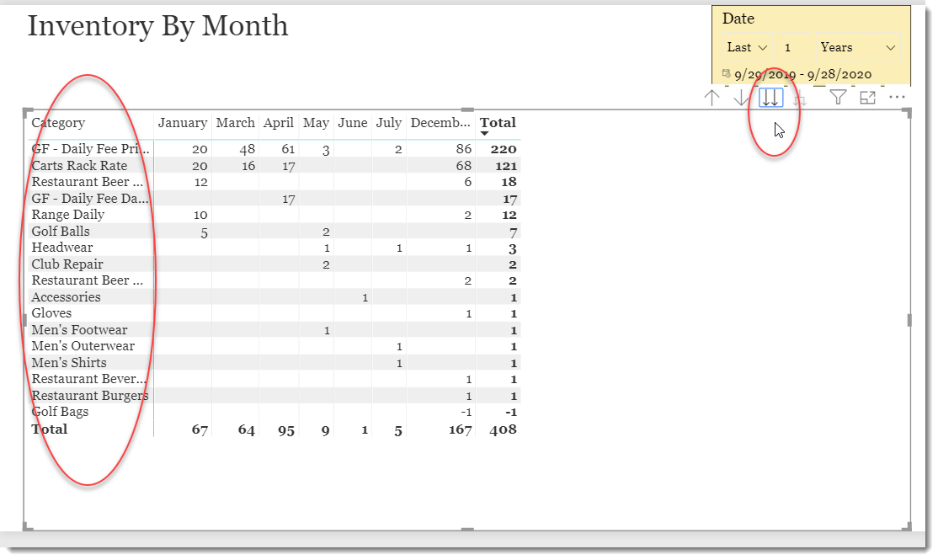Enter focus mode for the matrix visual
The width and height of the screenshot is (938, 560).
867,98
